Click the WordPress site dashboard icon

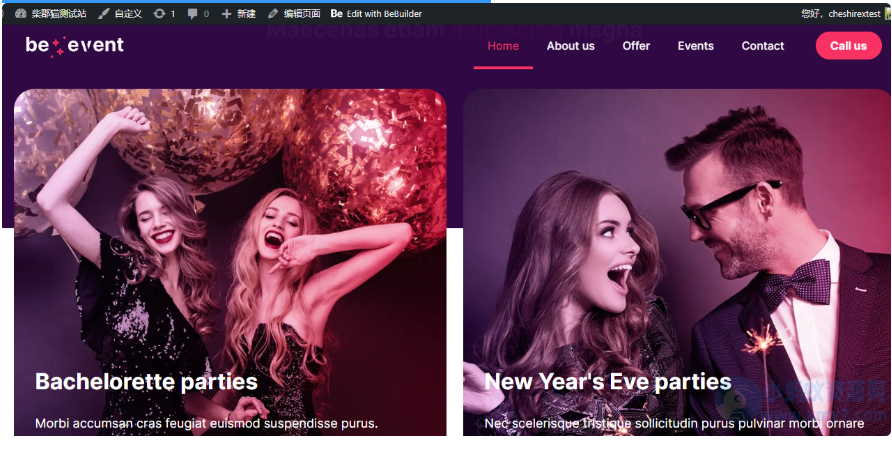pos(21,14)
